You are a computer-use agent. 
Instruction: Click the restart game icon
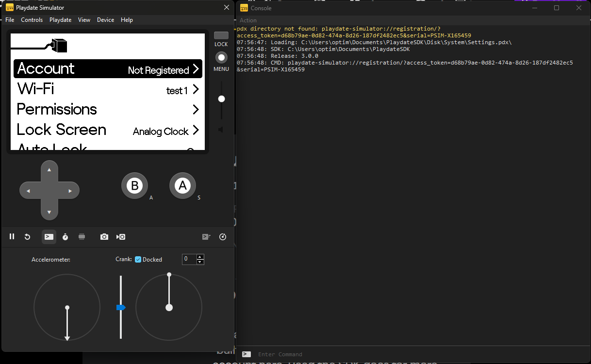[28, 237]
